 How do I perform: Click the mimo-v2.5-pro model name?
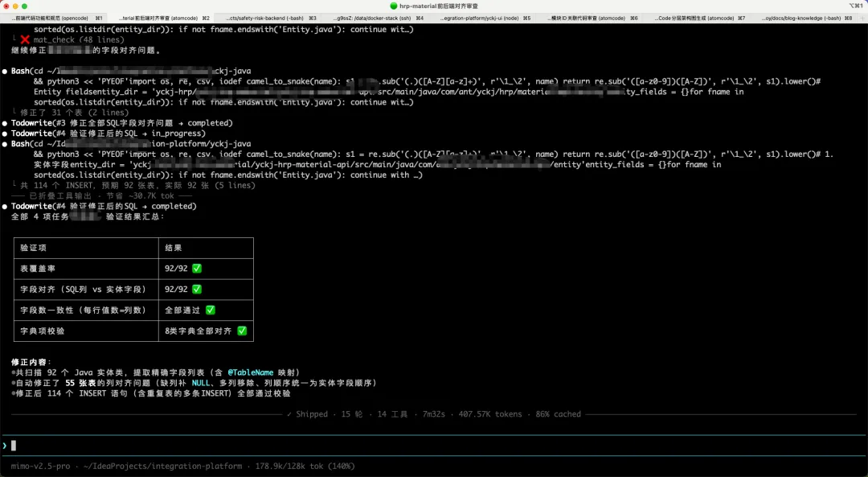(40, 467)
